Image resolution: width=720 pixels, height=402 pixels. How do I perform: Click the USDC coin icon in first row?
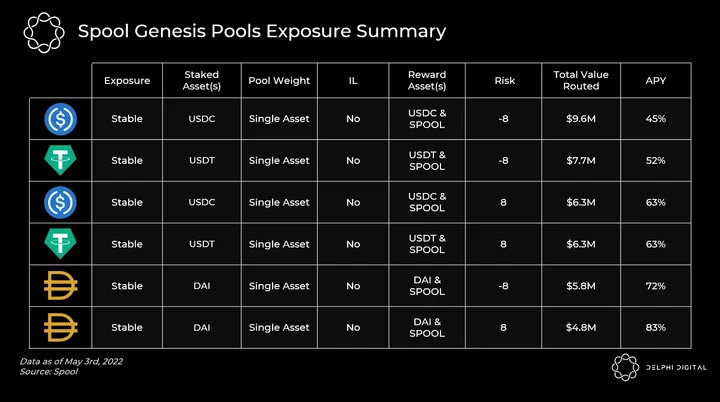[61, 119]
